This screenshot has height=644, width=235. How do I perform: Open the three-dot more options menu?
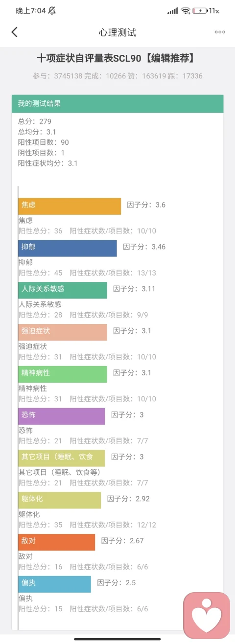click(220, 32)
